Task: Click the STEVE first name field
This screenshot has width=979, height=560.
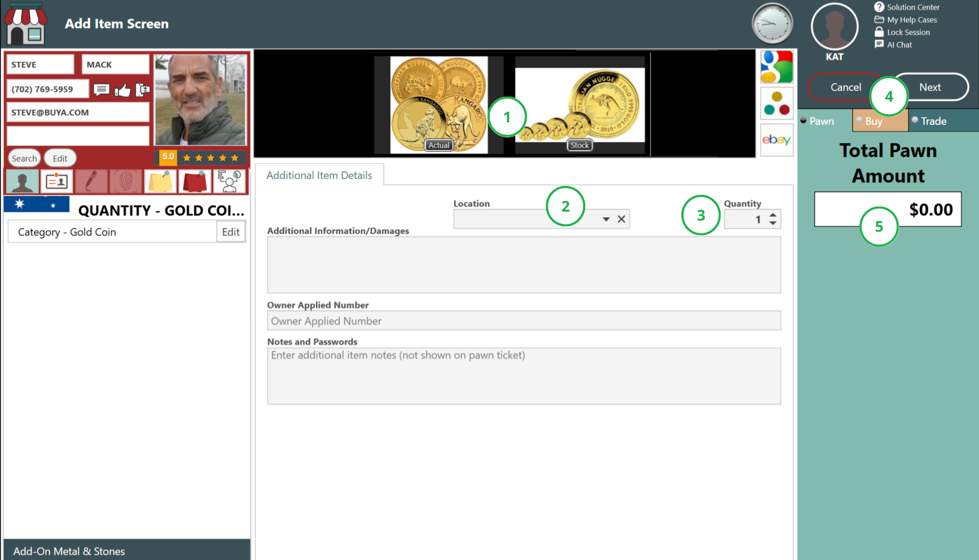Action: tap(40, 65)
